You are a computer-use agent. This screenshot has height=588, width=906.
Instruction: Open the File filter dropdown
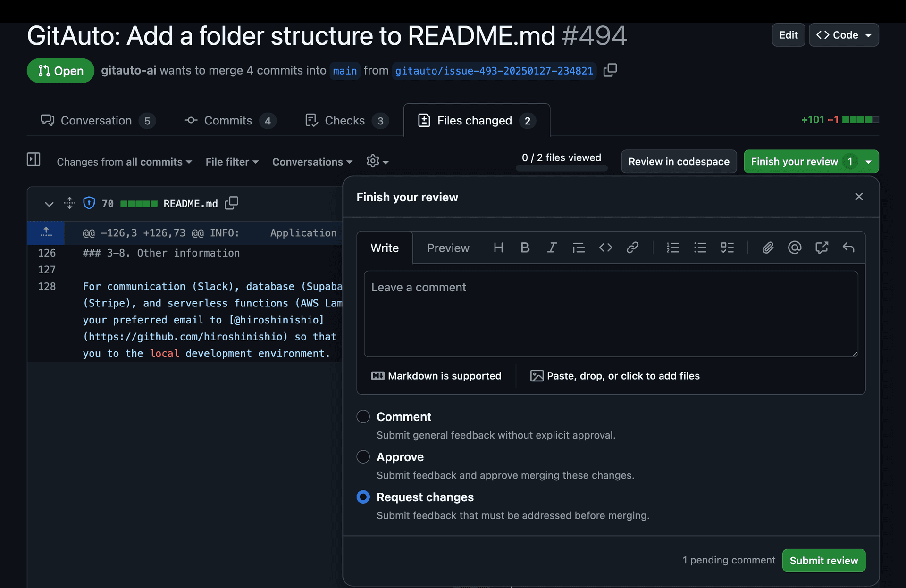(x=232, y=162)
